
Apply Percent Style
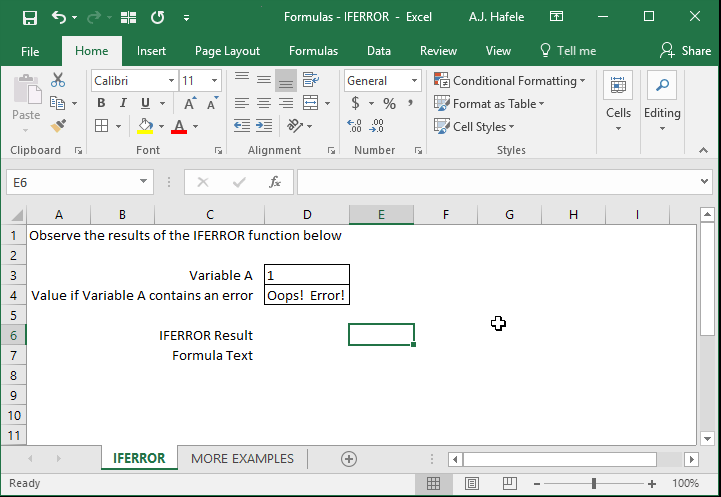coord(389,103)
